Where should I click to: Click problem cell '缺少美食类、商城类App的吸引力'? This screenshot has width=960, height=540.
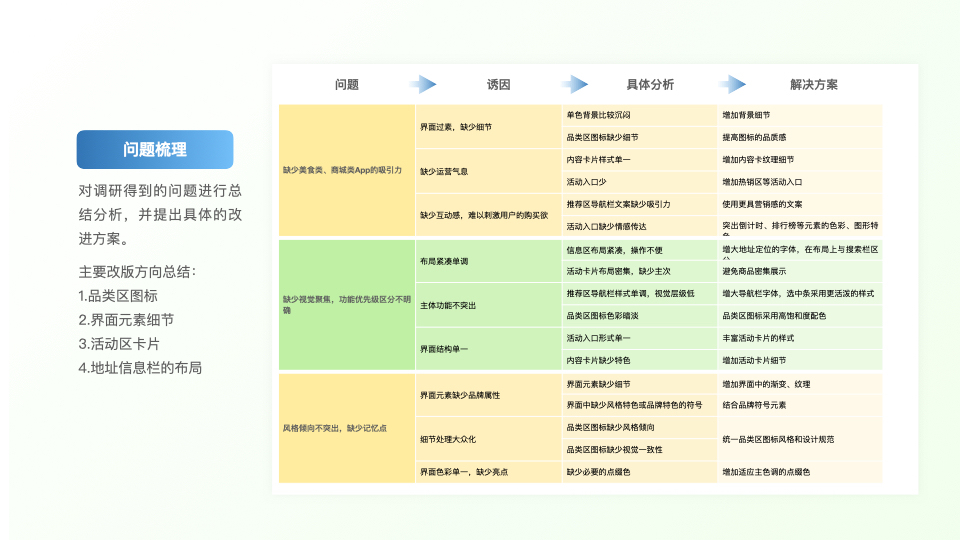[x=347, y=170]
